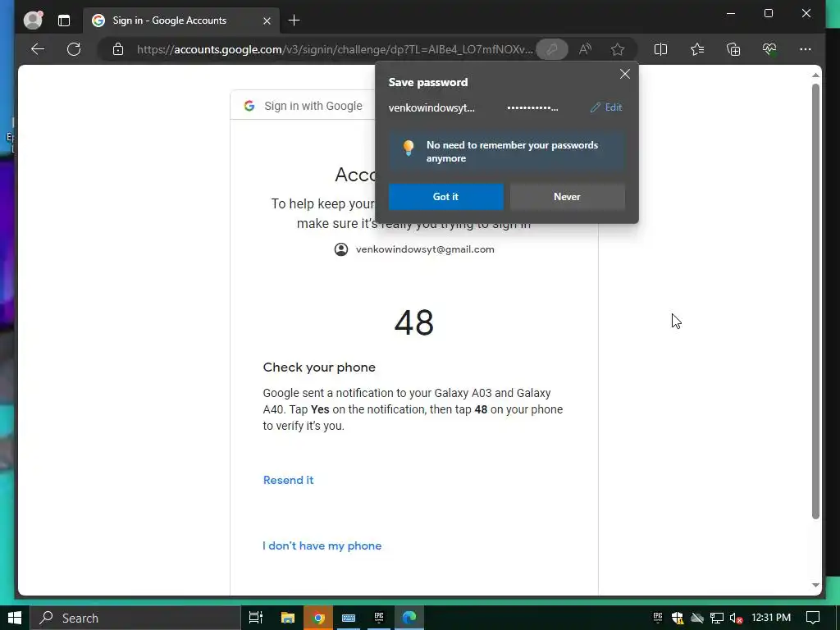The width and height of the screenshot is (840, 630).
Task: Click the Microsoft Edge taskbar icon
Action: (x=409, y=618)
